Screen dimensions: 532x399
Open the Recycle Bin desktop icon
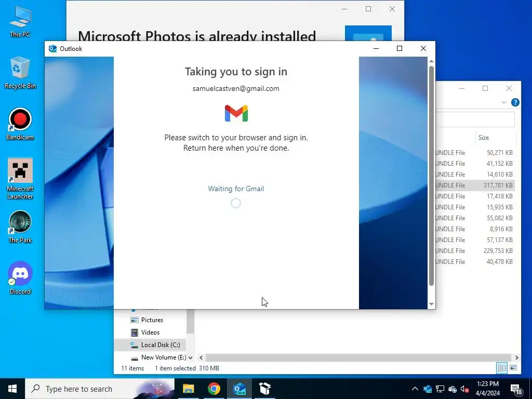(20, 73)
